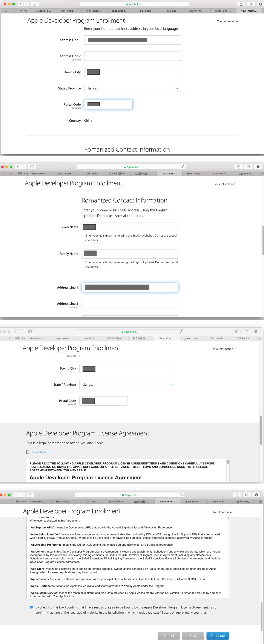Click the Family Name input field
264x644 pixels.
tap(130, 254)
